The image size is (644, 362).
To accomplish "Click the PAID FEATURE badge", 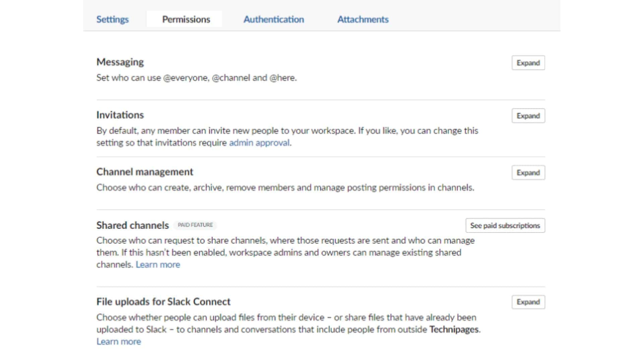I will coord(196,225).
